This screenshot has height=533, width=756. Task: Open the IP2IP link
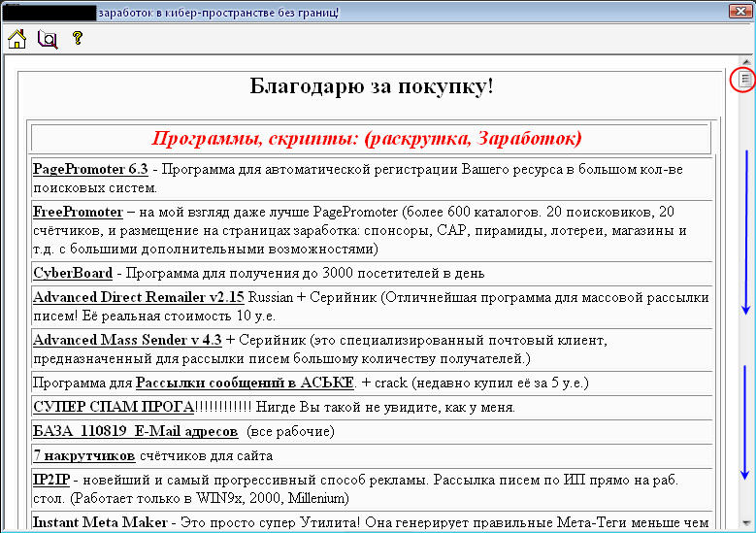(x=51, y=480)
